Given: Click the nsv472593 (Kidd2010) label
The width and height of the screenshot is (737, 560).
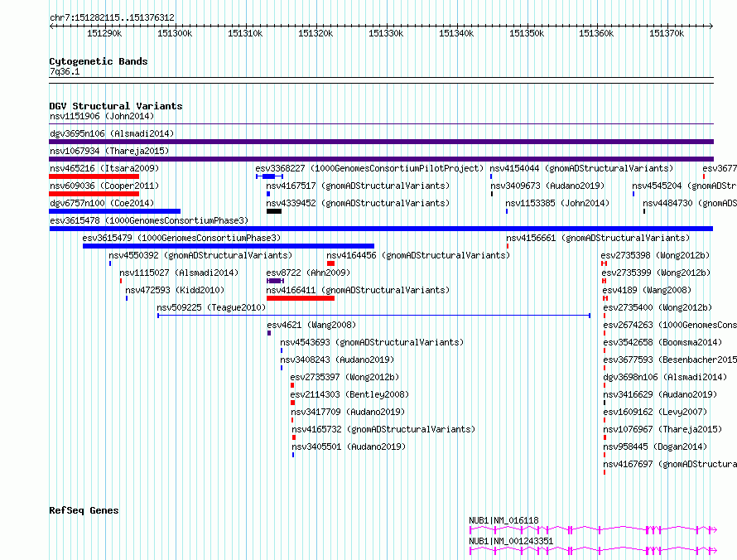Looking at the screenshot, I should tap(175, 290).
